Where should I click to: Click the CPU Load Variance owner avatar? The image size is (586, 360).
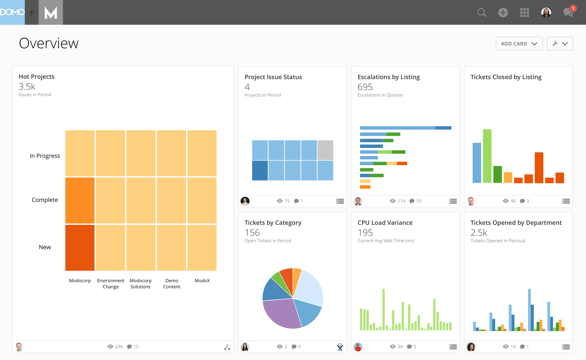tap(358, 347)
